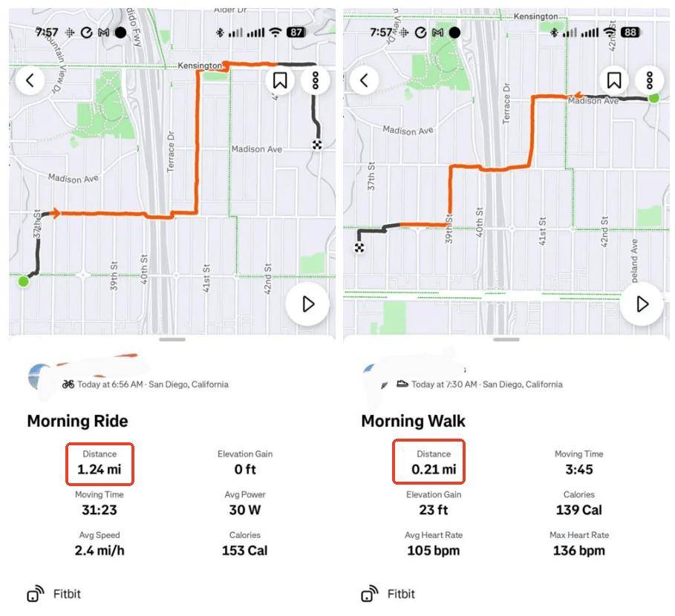
Task: Click Fitbit device icon under Morning Ride
Action: [x=34, y=594]
